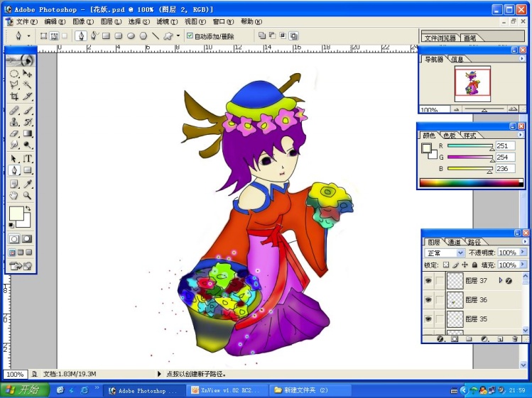Choose Line shape in options bar
The height and width of the screenshot is (398, 532).
coord(156,35)
